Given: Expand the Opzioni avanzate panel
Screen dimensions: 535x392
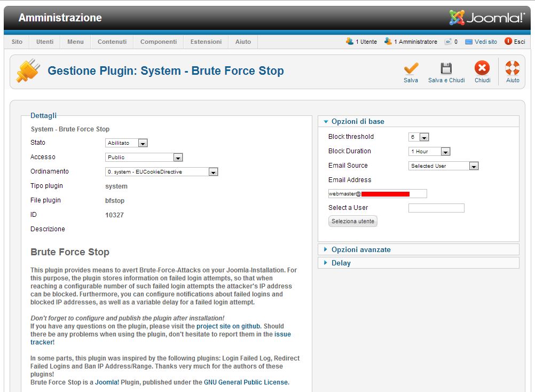Looking at the screenshot, I should pos(418,249).
